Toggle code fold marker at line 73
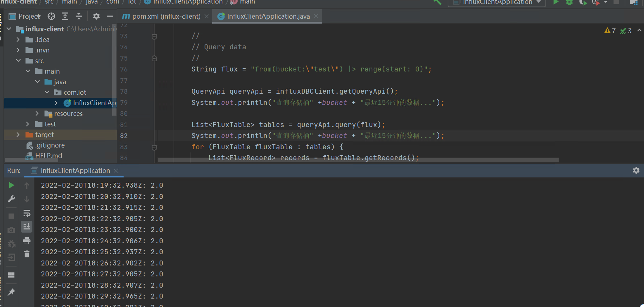This screenshot has width=644, height=307. [x=154, y=37]
